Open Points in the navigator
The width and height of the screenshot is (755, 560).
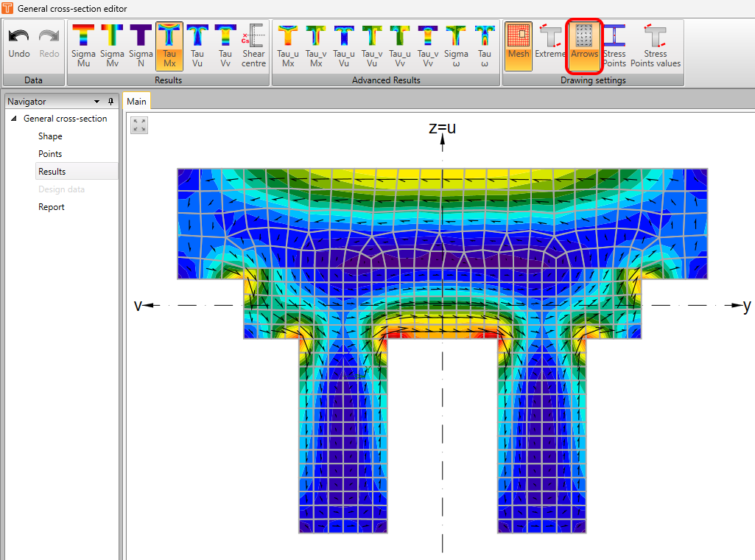click(50, 154)
